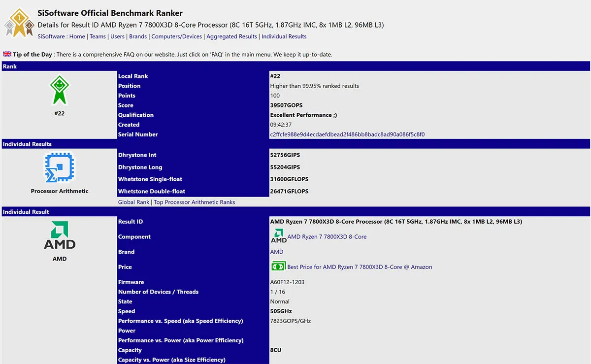
Task: View Aggregated Results page
Action: pyautogui.click(x=232, y=36)
